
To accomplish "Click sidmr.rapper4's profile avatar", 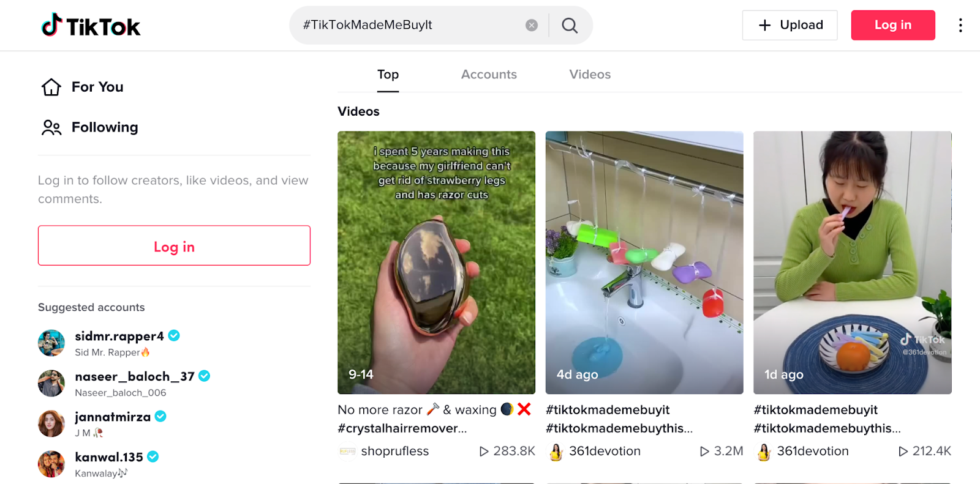I will [x=51, y=343].
